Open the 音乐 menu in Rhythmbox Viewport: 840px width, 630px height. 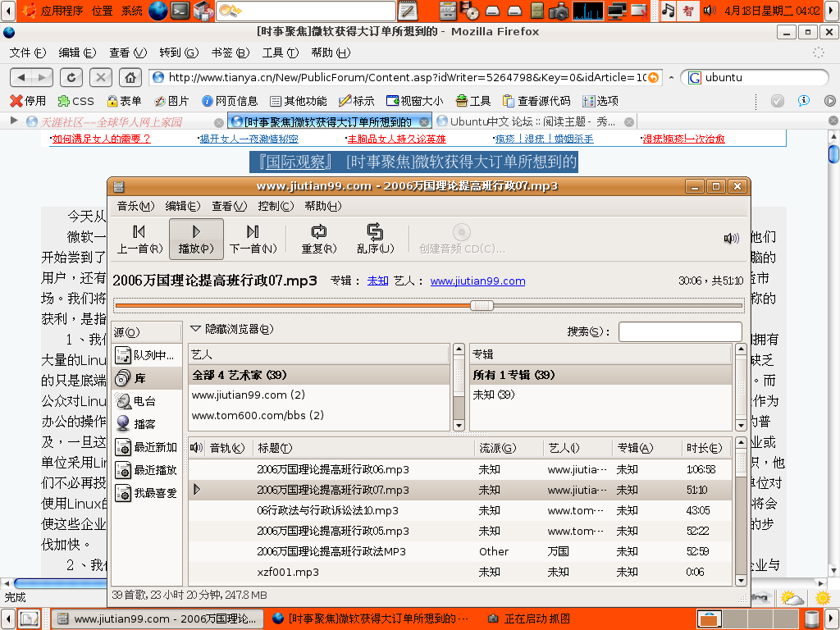tap(135, 206)
